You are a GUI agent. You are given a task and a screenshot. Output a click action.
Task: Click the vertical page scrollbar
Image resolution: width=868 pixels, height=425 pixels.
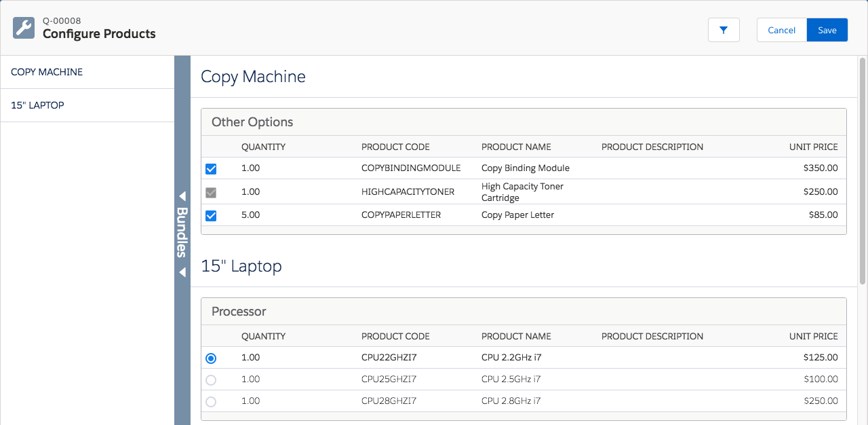[x=863, y=170]
